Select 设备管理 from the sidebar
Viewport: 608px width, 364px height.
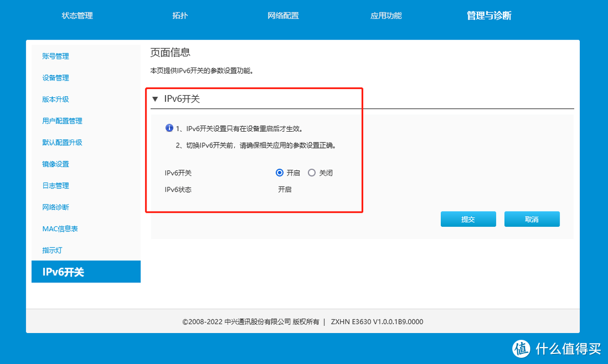55,78
